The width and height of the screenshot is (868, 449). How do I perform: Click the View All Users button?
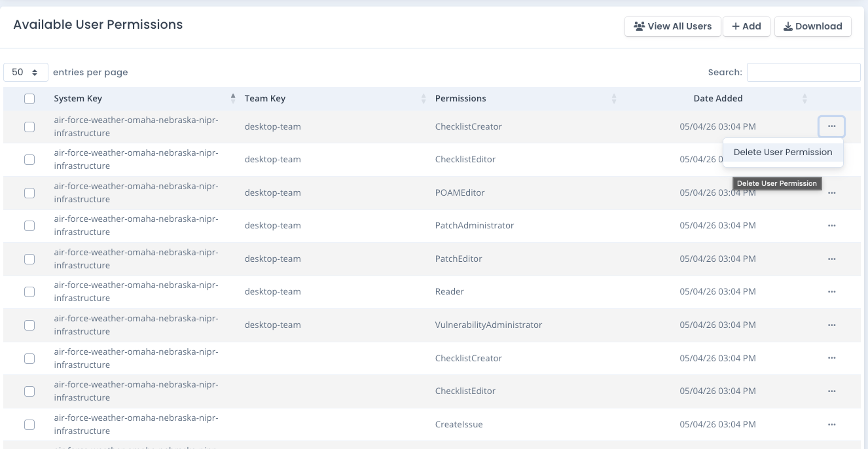pos(673,26)
